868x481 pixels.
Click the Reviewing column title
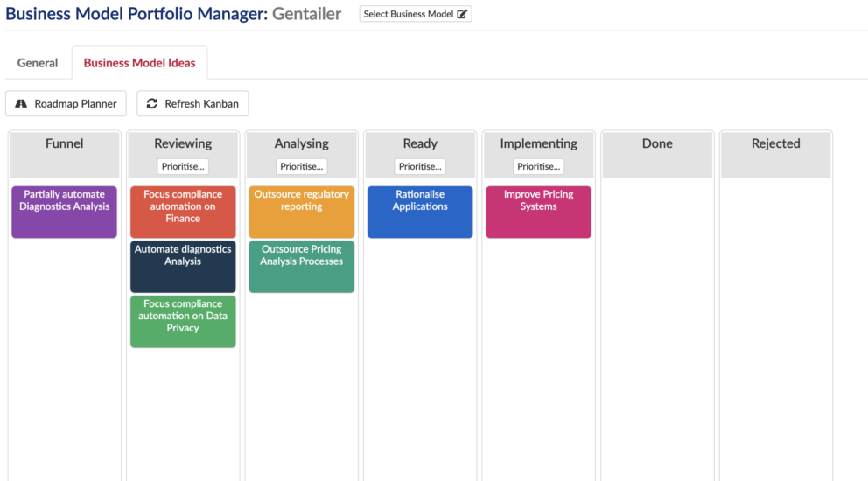tap(183, 143)
